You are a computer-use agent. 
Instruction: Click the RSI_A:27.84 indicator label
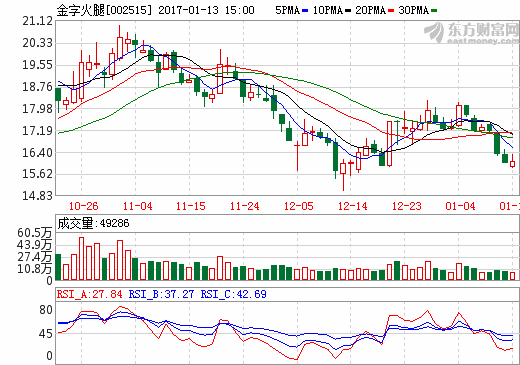pyautogui.click(x=89, y=294)
